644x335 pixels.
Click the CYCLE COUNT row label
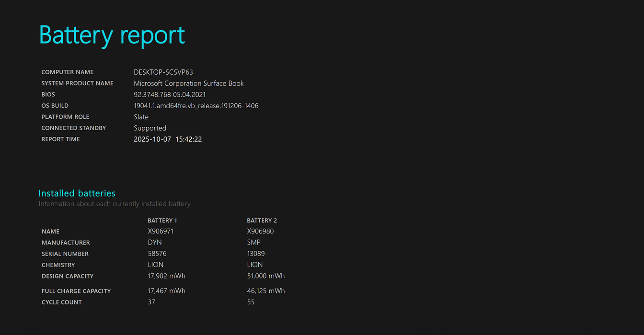tap(62, 302)
